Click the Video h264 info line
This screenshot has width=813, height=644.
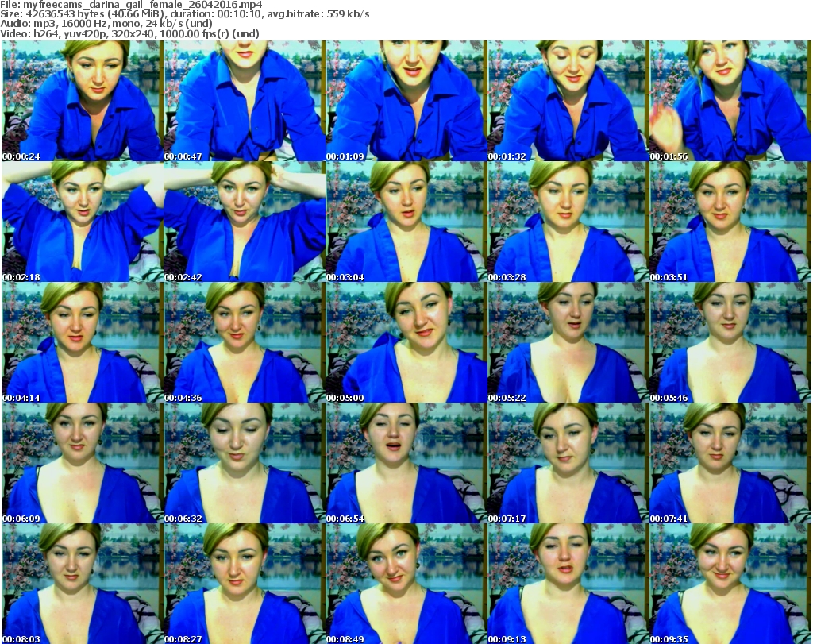[x=129, y=33]
